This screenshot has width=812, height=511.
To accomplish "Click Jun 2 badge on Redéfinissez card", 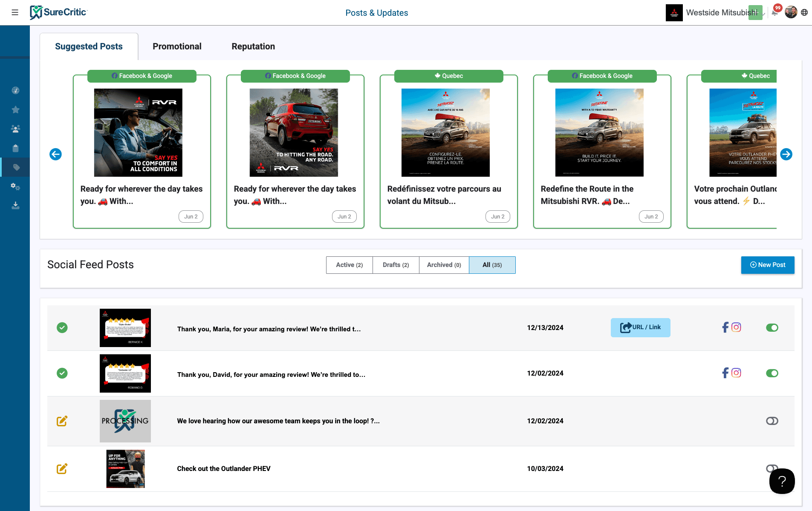I will pos(498,216).
